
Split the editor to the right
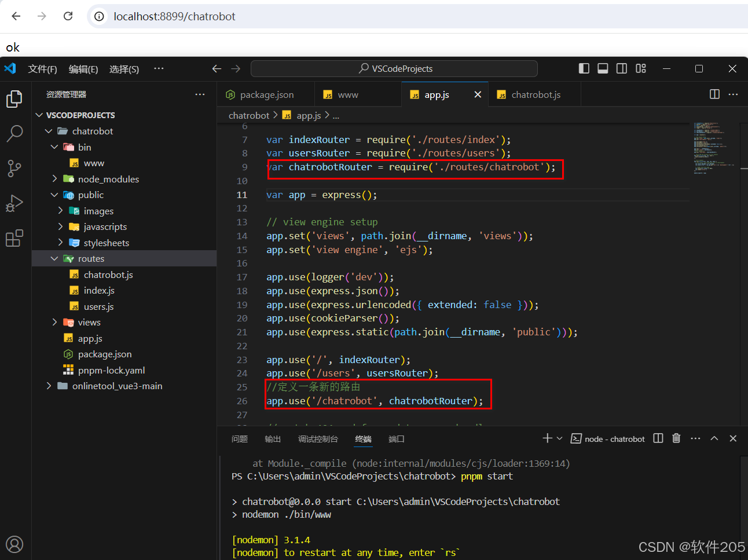(714, 94)
